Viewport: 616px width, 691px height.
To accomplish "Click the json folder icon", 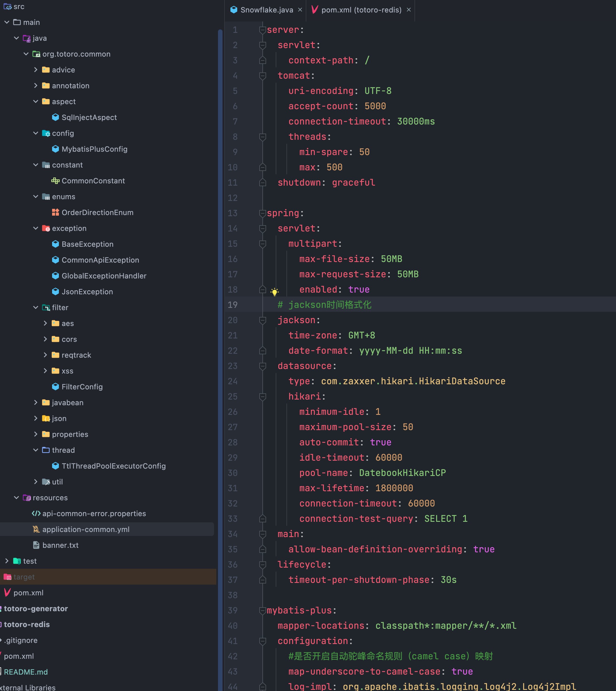I will tap(46, 419).
